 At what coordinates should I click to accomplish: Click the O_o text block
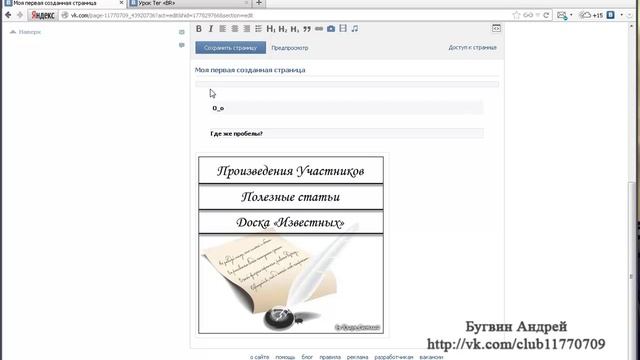pos(347,108)
